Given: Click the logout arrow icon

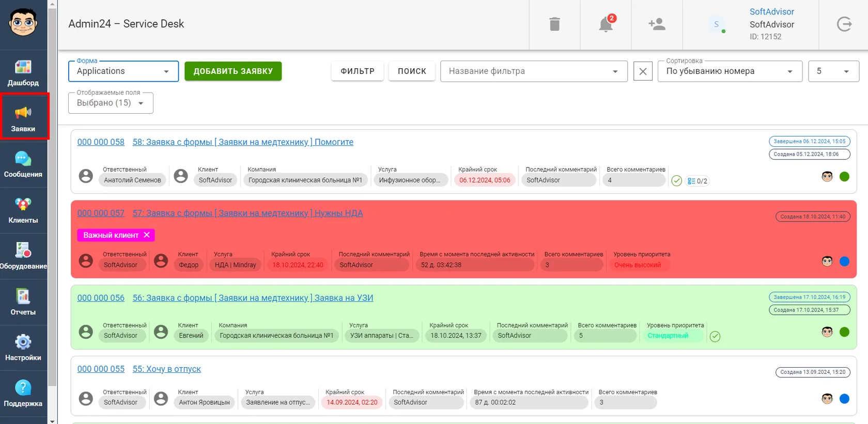Looking at the screenshot, I should click(x=844, y=24).
